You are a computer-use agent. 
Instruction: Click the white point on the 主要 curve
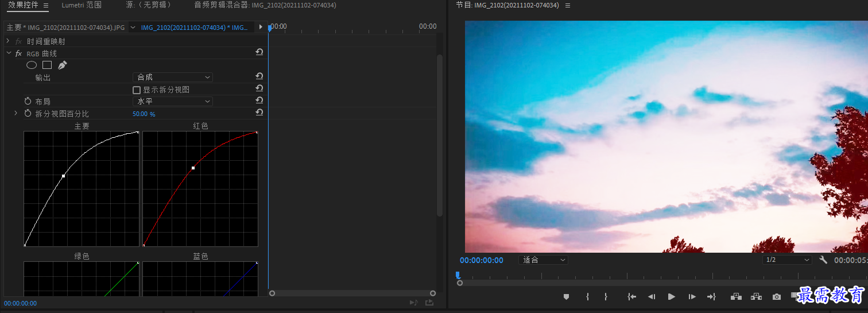[x=63, y=176]
